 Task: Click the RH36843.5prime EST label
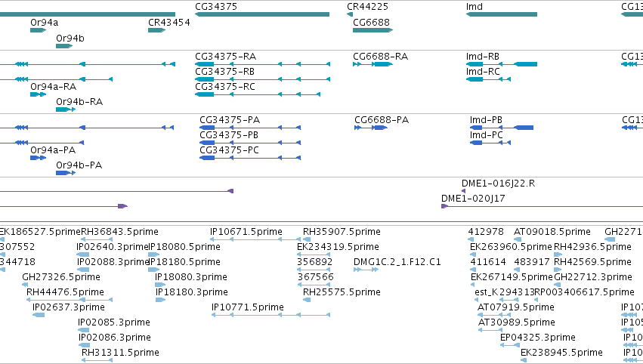tap(119, 232)
